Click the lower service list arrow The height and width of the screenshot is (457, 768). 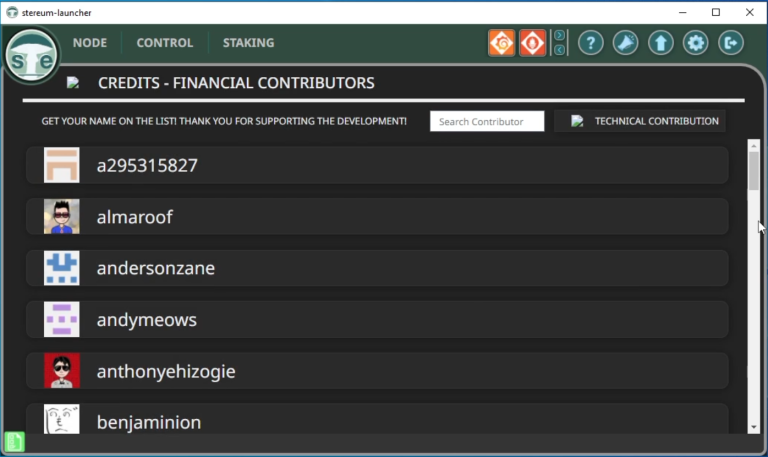(x=559, y=50)
